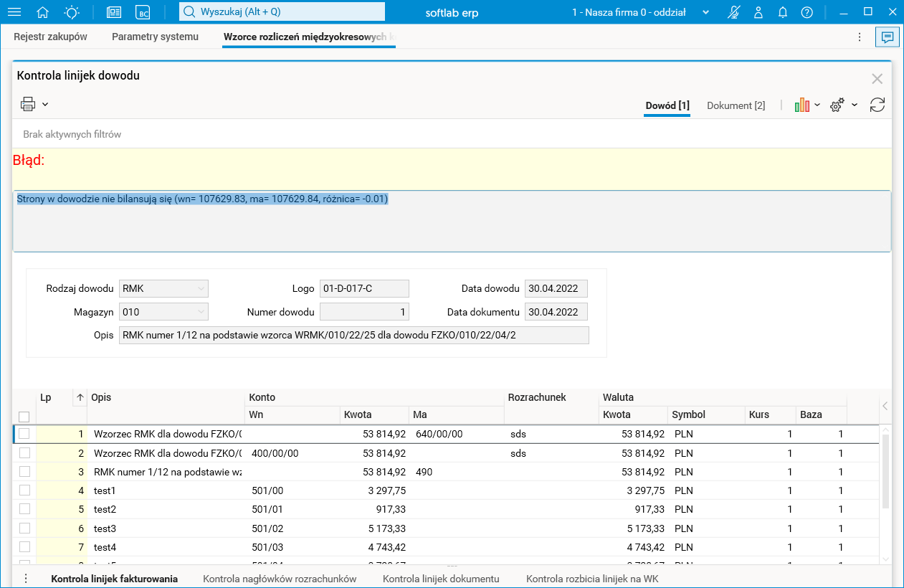The image size is (904, 588).
Task: Switch to the Dokument [2] tab
Action: [x=736, y=105]
